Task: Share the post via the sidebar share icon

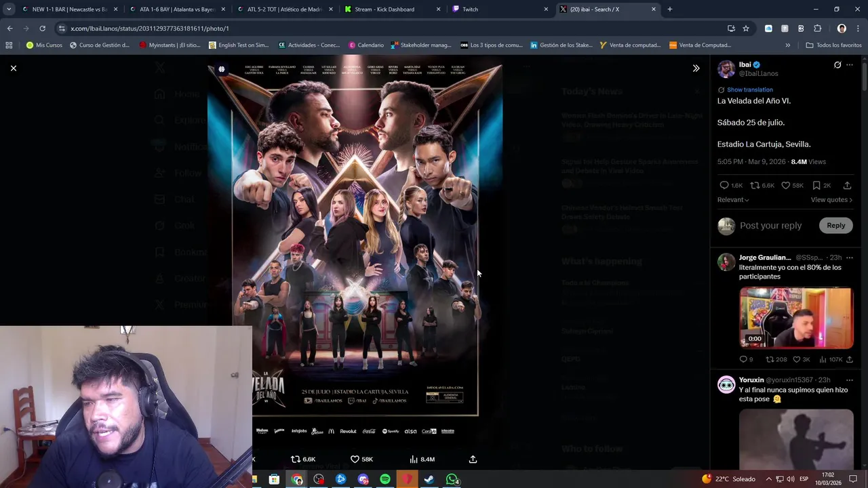Action: (x=847, y=185)
